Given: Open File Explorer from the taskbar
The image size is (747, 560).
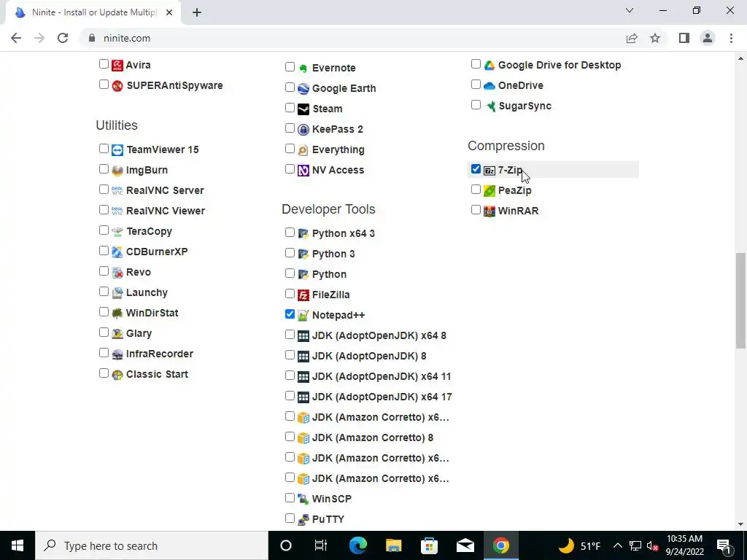Looking at the screenshot, I should pos(393,545).
